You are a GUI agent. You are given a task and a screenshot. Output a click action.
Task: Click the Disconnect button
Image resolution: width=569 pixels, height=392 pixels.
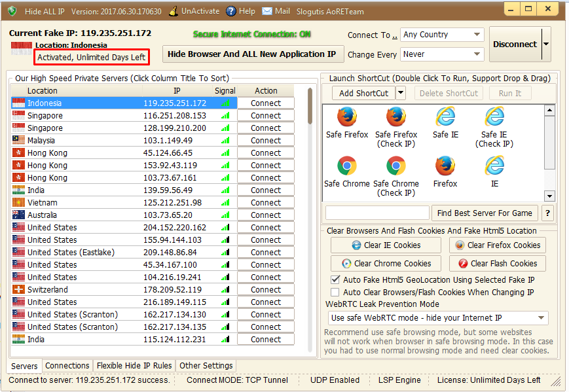tap(515, 45)
